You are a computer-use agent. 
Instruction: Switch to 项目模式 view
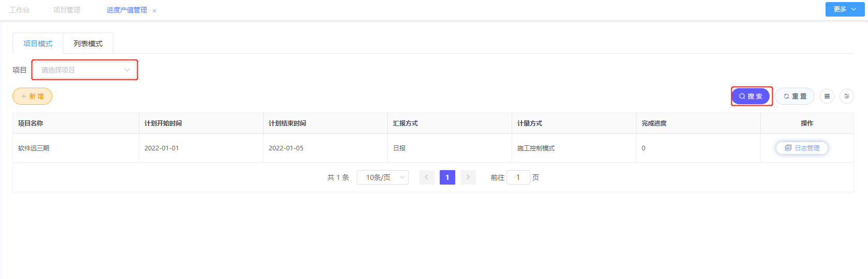click(38, 44)
